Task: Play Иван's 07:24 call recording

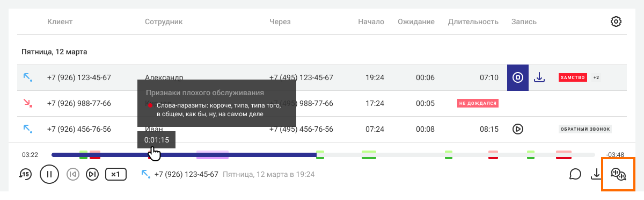Action: (518, 129)
